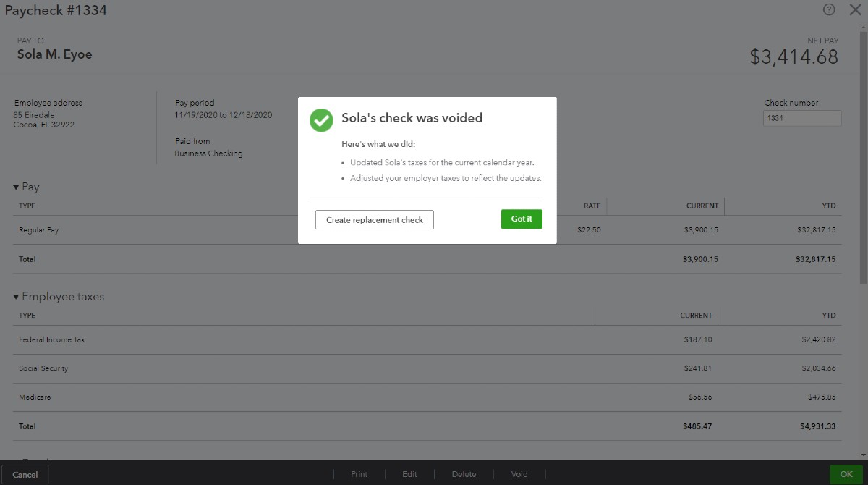Click the pay period date range
This screenshot has height=485, width=868.
[224, 115]
